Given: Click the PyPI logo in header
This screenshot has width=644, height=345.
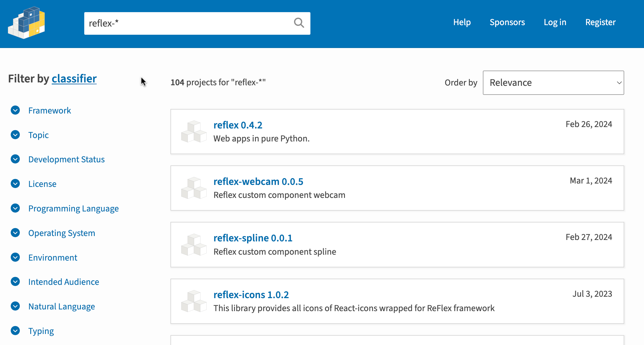Looking at the screenshot, I should point(26,23).
